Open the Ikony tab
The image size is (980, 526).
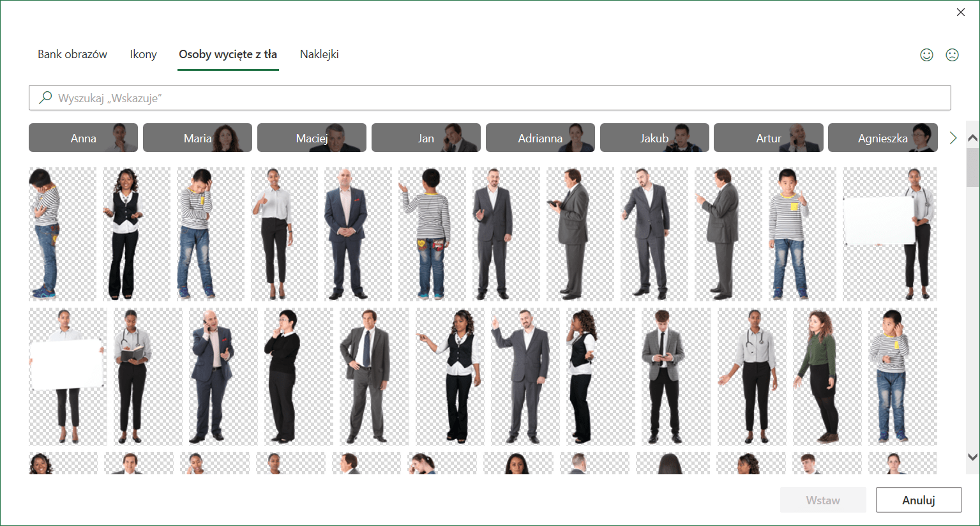[x=143, y=54]
